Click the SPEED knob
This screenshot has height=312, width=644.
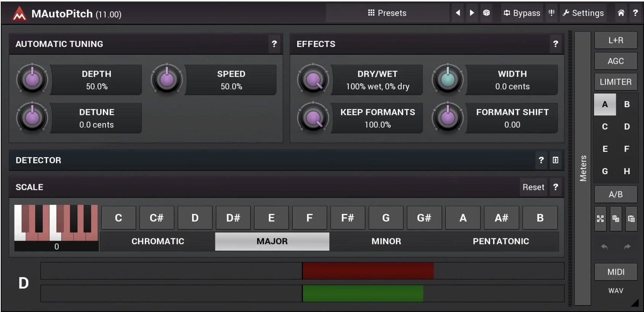pyautogui.click(x=167, y=79)
